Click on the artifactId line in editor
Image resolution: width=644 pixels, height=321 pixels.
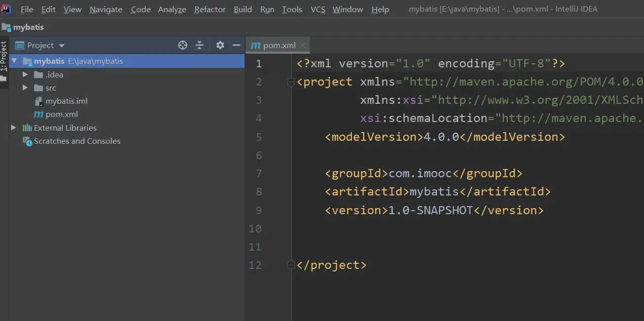[437, 192]
